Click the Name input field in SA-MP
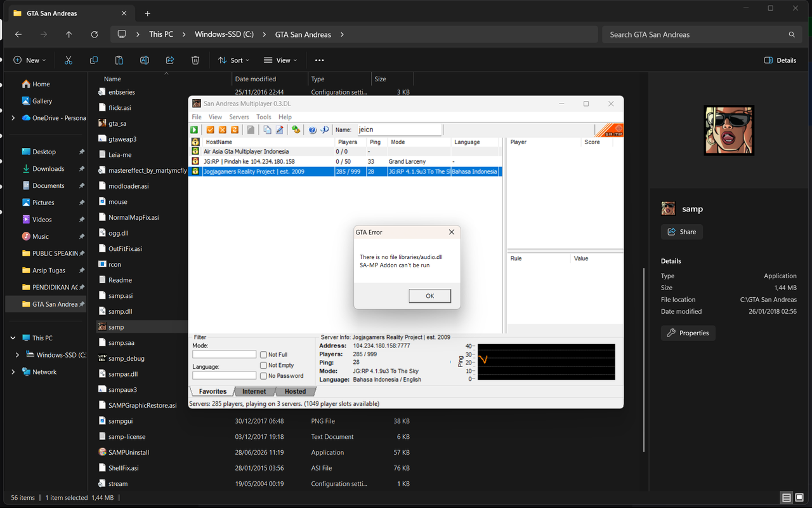This screenshot has width=812, height=508. point(400,130)
